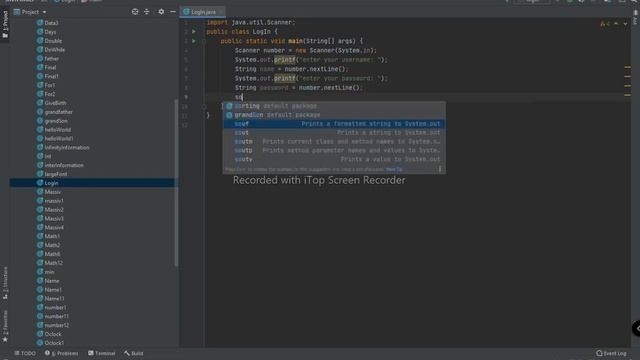
Task: Open the Event Log
Action: point(611,353)
